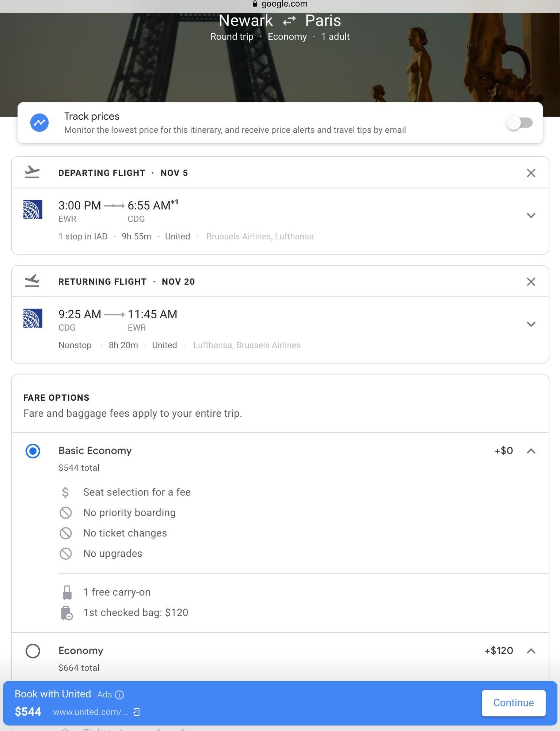Click the Departing Flight Nov 5 header

coord(123,173)
